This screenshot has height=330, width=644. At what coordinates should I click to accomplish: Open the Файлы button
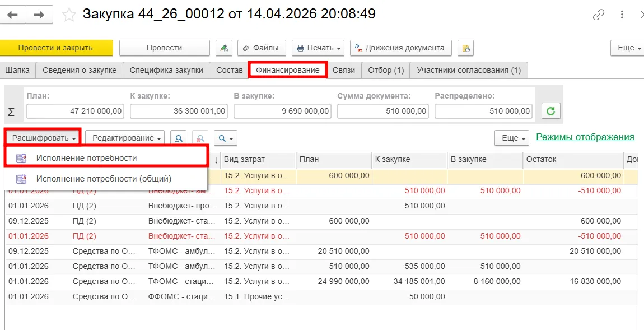click(262, 48)
